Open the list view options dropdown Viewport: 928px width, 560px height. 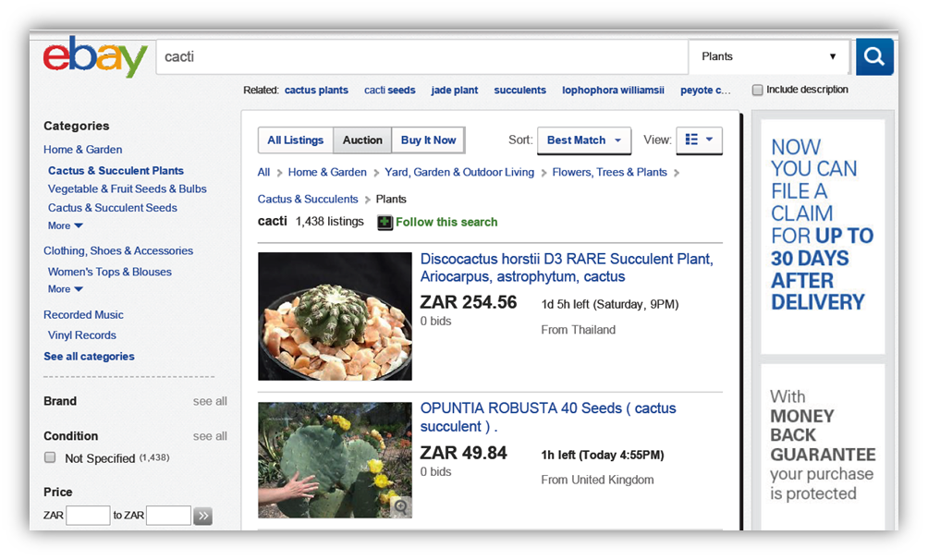(699, 140)
